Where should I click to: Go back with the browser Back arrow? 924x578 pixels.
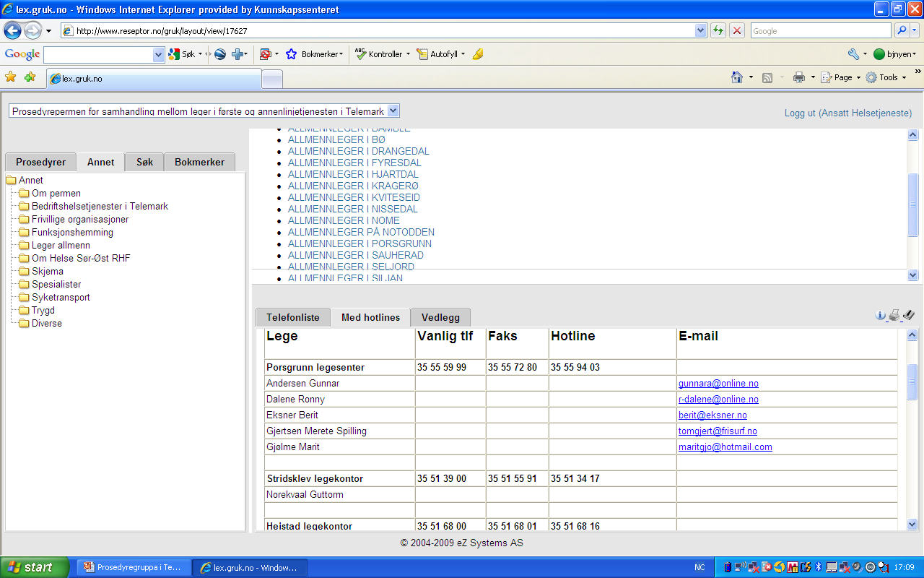12,30
